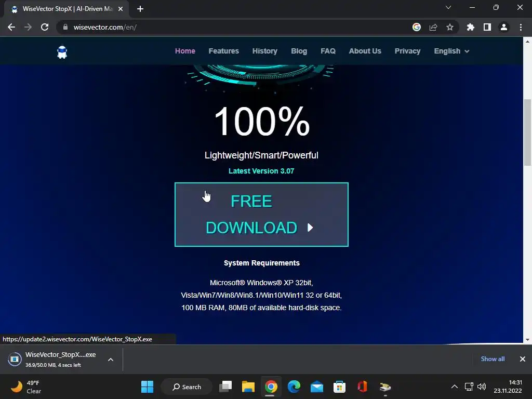The image size is (532, 399).
Task: Share this page icon
Action: click(x=433, y=27)
